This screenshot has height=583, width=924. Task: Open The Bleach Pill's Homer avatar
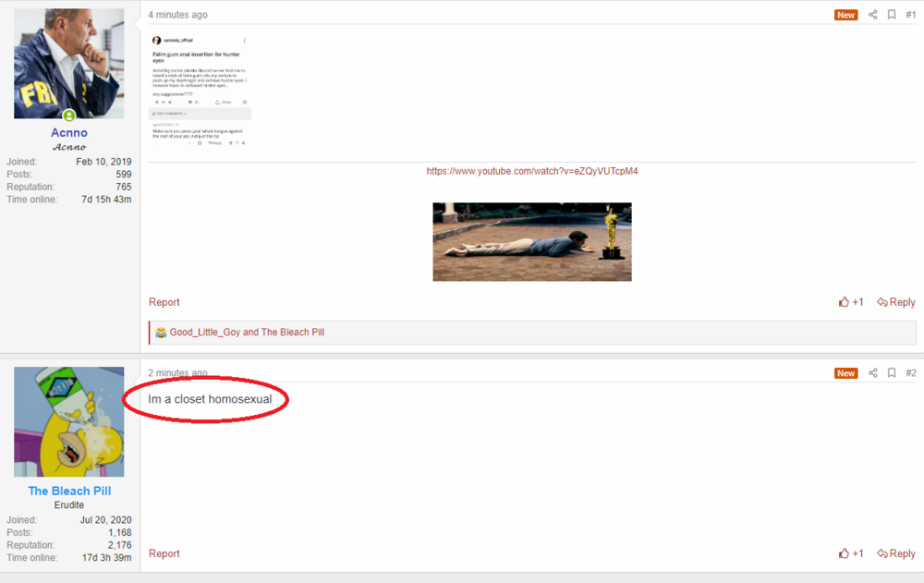pyautogui.click(x=69, y=421)
